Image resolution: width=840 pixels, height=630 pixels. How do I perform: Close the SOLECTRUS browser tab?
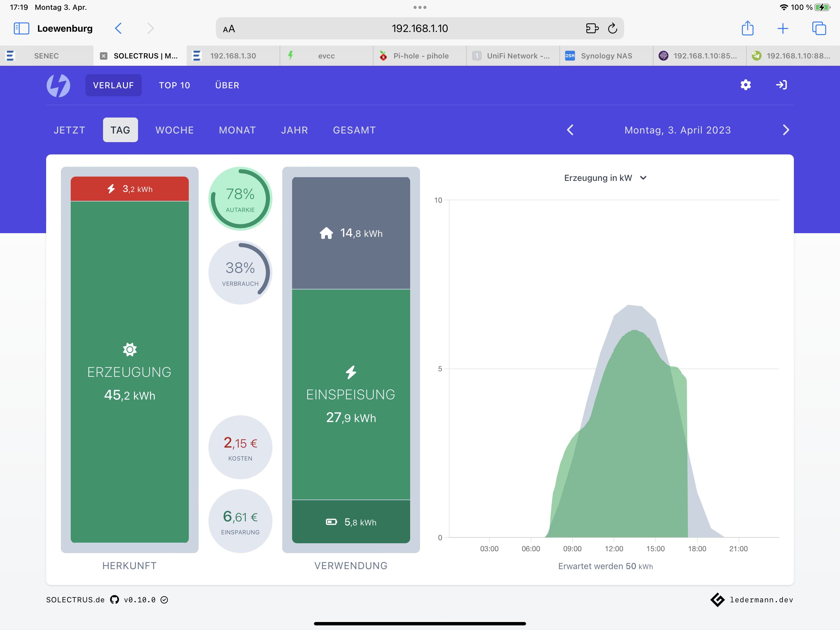tap(103, 56)
